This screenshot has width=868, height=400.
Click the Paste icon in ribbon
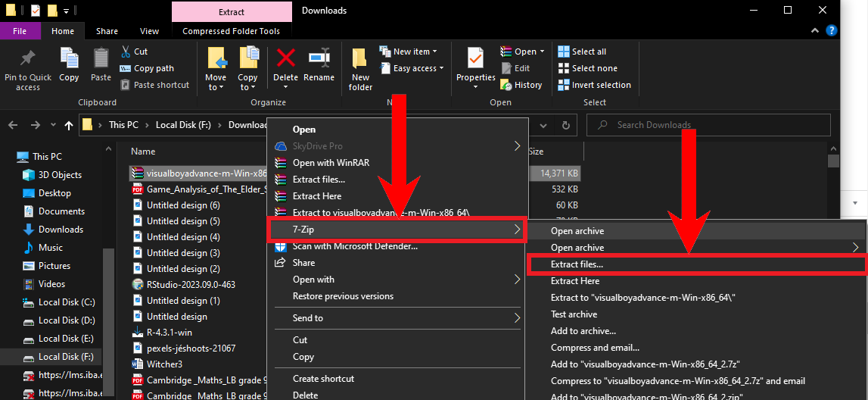click(x=101, y=59)
